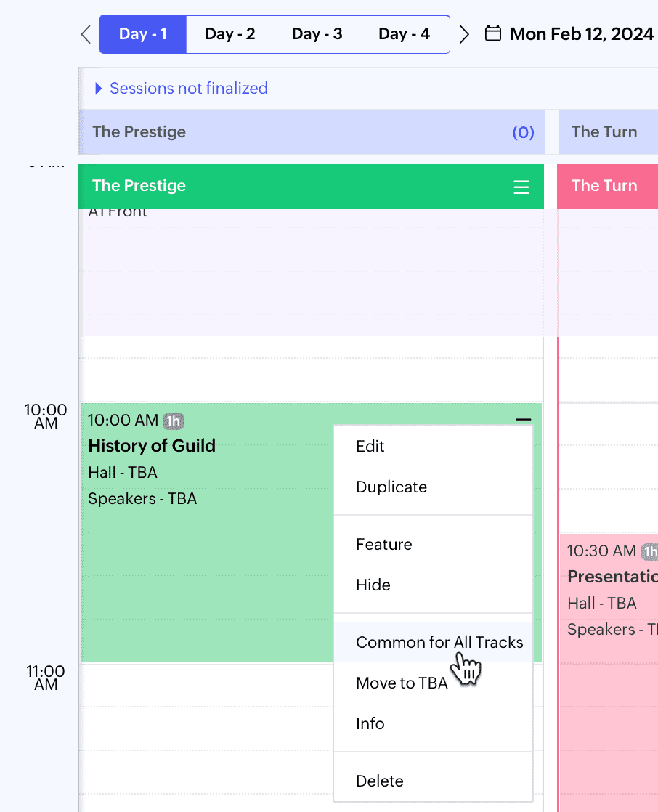Click the Mon Feb 12, 2024 date
This screenshot has width=658, height=812.
[x=582, y=34]
